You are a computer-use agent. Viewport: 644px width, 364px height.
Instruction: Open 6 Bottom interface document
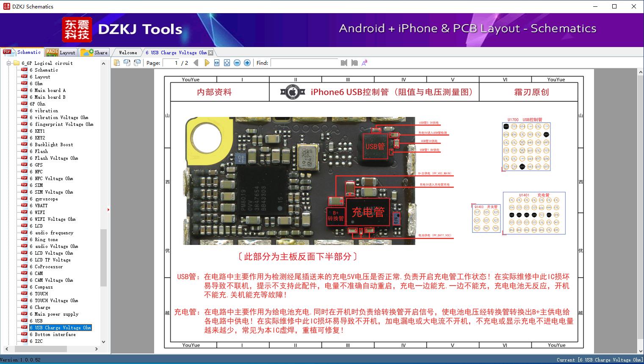53,334
